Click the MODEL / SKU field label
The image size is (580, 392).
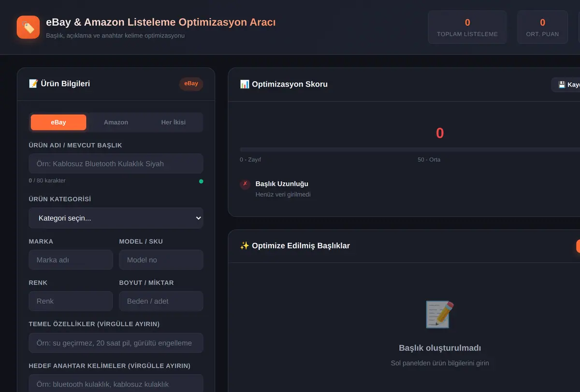coord(141,241)
